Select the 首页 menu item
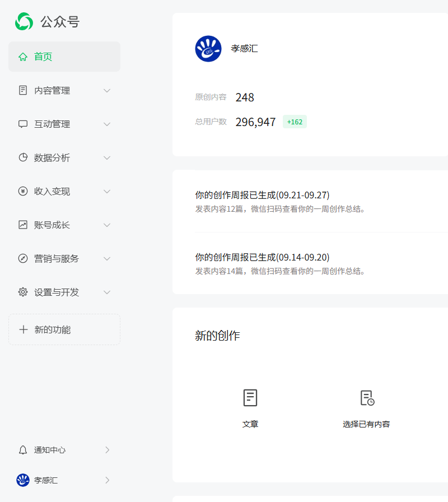This screenshot has width=448, height=502. (x=64, y=57)
